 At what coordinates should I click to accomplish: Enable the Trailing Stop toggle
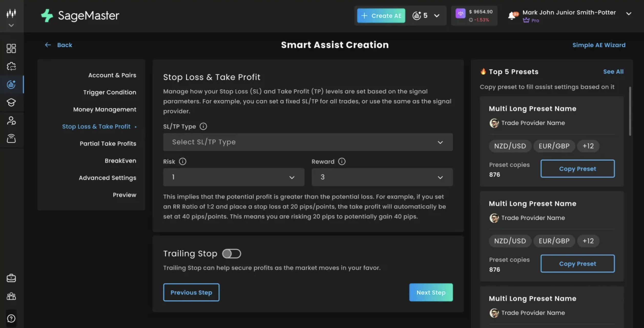click(x=231, y=254)
